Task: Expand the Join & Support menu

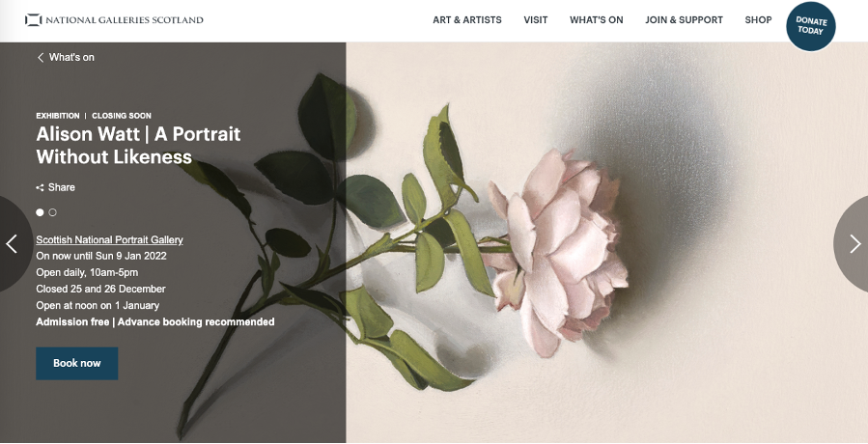Action: coord(684,20)
